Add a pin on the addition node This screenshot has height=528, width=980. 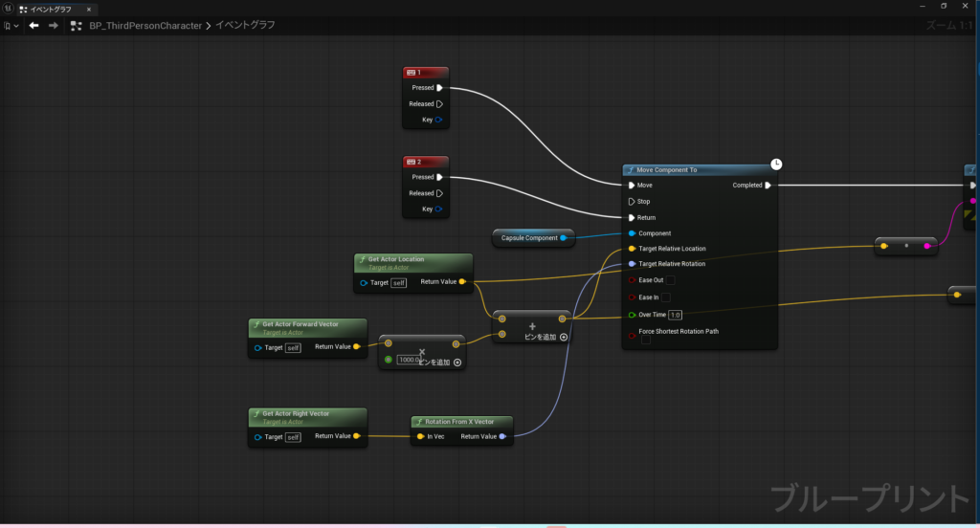click(564, 337)
